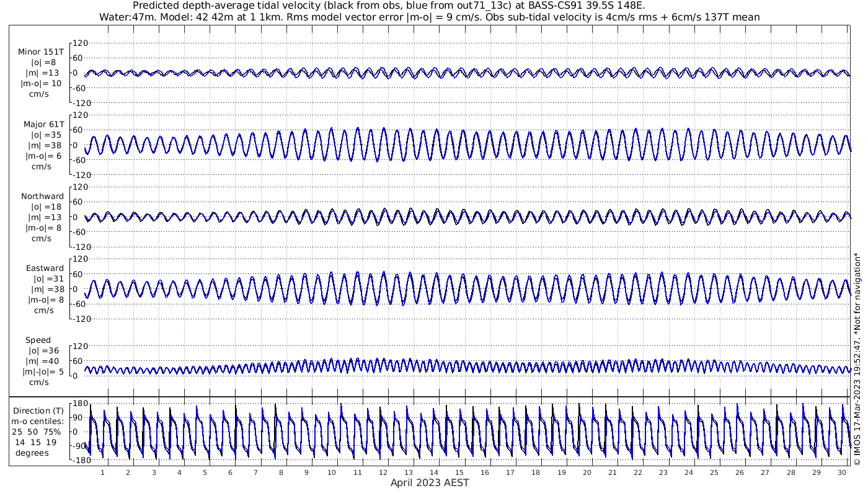Click the '|m-o|= 10' value in Minor panel

41,84
